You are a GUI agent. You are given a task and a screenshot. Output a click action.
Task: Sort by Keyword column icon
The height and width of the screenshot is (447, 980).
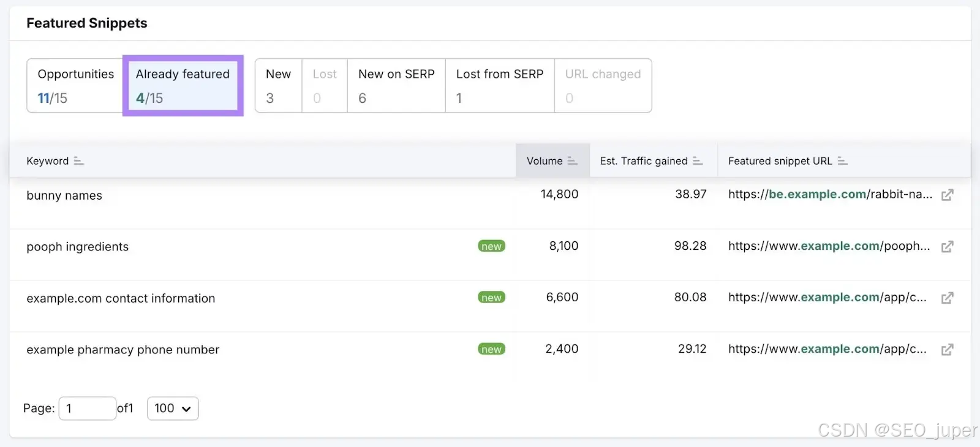click(78, 161)
